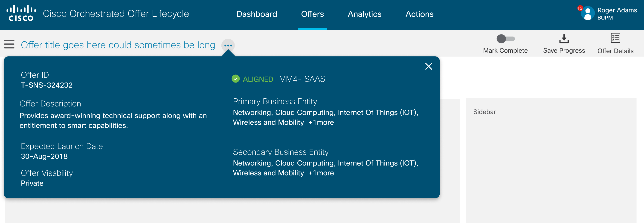This screenshot has width=644, height=223.
Task: Open the hamburger menu icon
Action: (x=9, y=44)
